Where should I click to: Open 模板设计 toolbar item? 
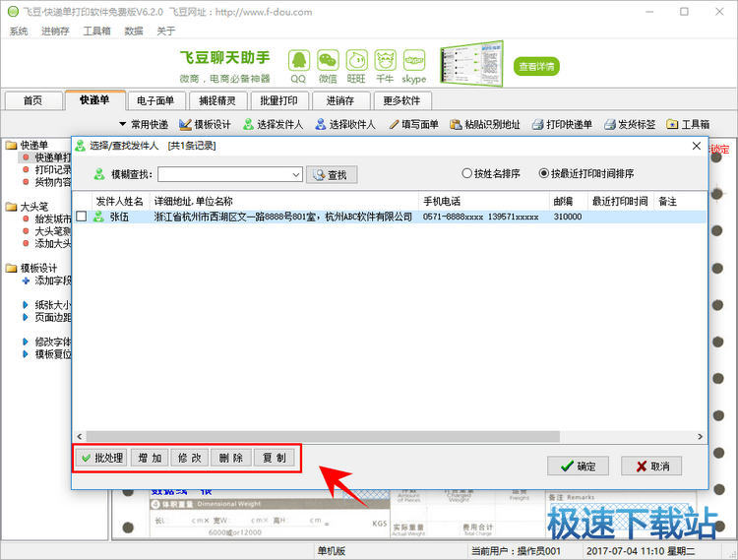(206, 125)
